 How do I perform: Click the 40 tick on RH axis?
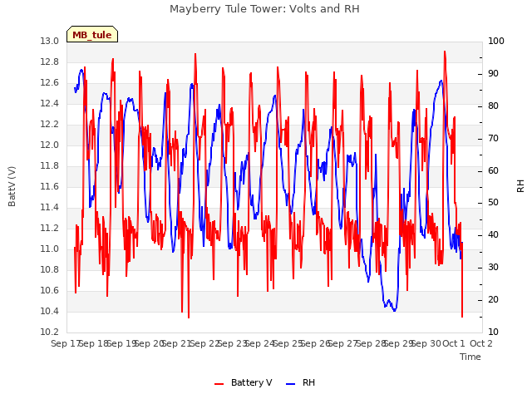tap(493, 235)
